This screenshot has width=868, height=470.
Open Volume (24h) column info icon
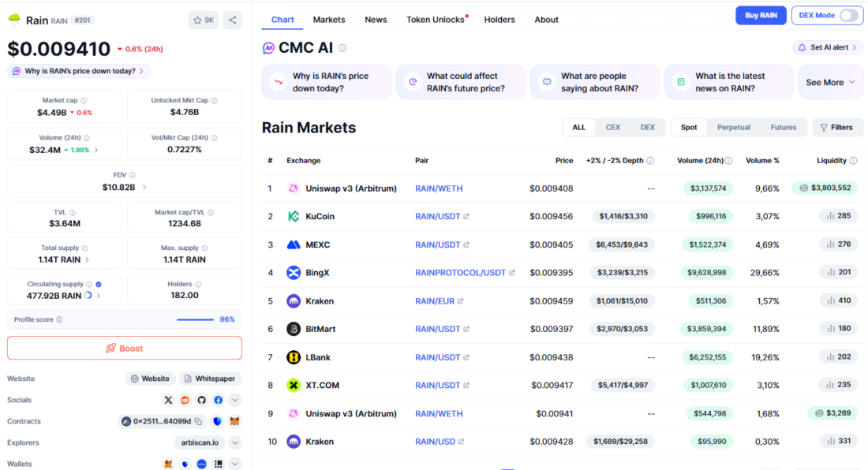point(728,161)
